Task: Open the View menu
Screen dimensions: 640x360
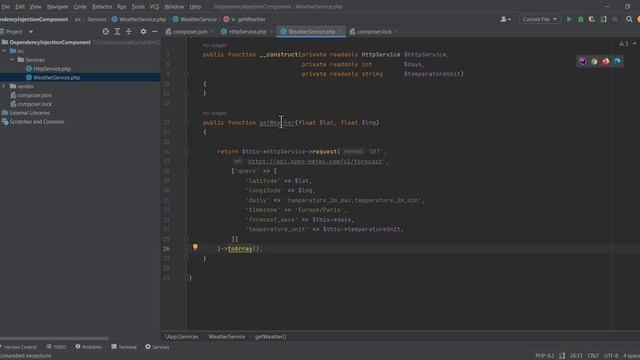Action: tap(36, 7)
